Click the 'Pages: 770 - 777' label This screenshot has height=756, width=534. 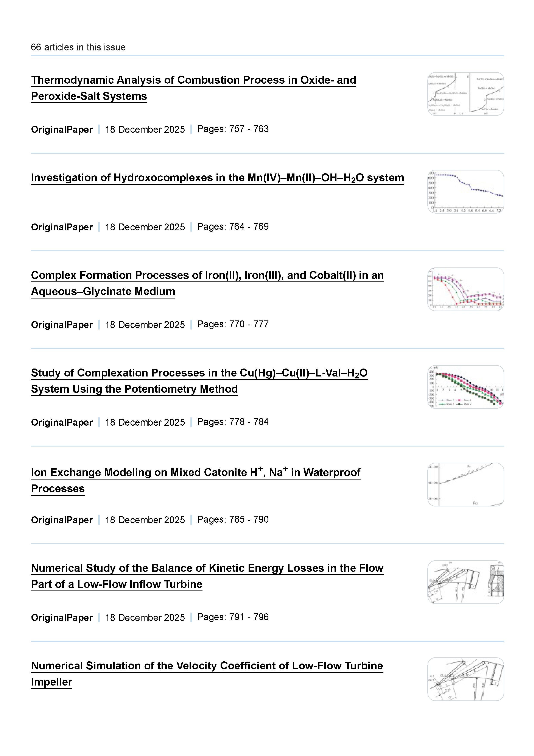pyautogui.click(x=233, y=324)
